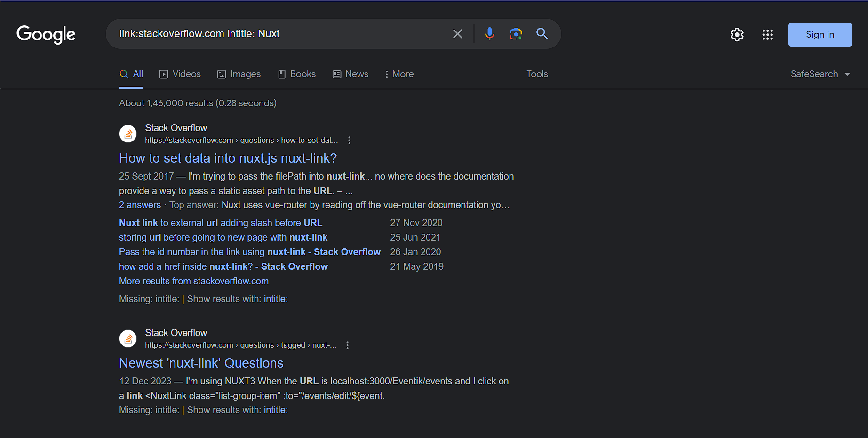Click the magnifying glass search button
868x438 pixels.
point(542,34)
